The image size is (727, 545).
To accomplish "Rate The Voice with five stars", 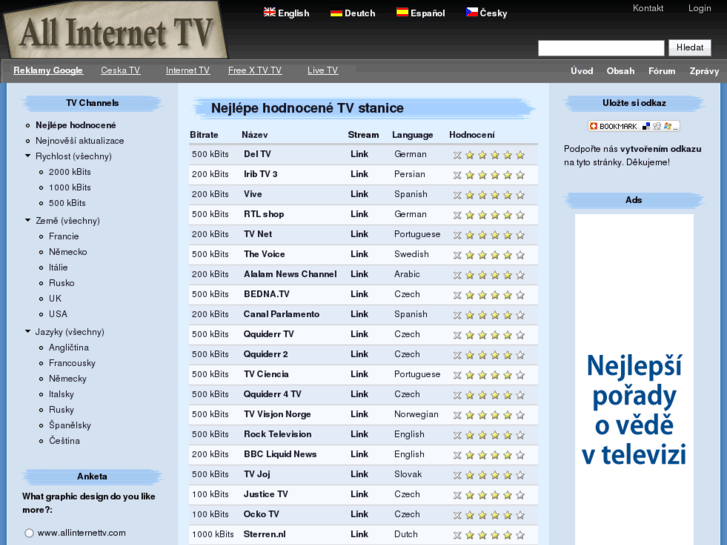I will click(520, 255).
